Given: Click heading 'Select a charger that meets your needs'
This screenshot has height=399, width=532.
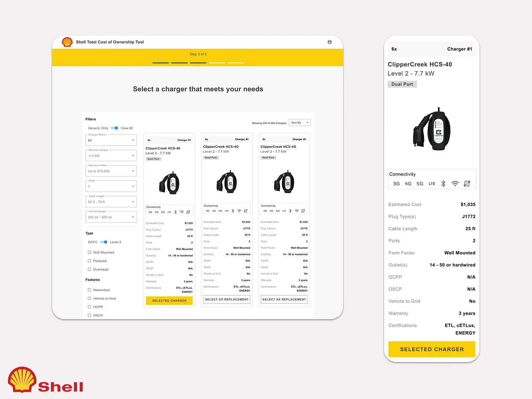Looking at the screenshot, I should point(198,89).
